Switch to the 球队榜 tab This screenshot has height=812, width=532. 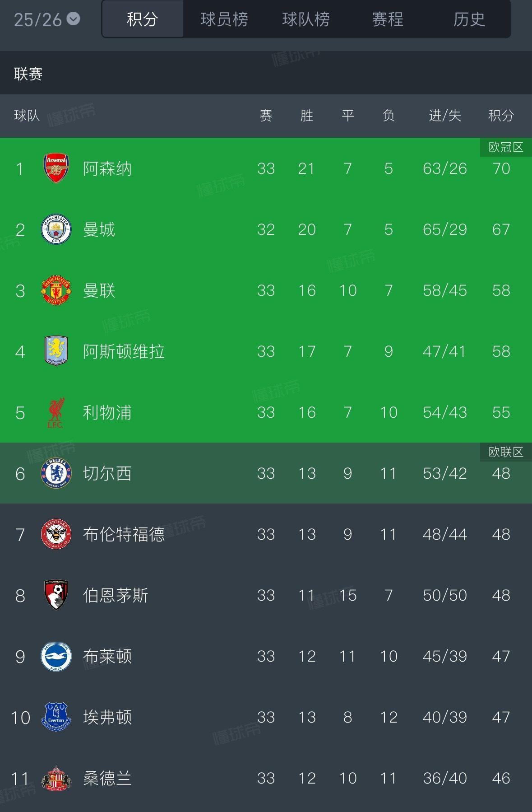[306, 19]
